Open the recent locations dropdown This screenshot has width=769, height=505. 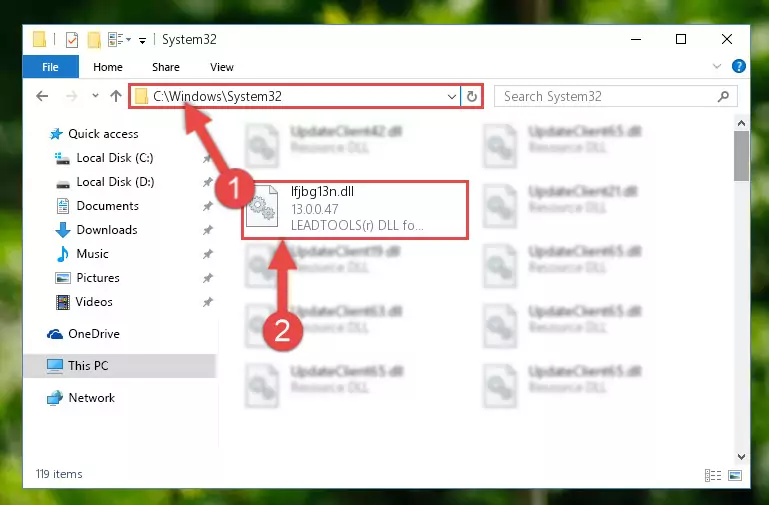[x=95, y=96]
